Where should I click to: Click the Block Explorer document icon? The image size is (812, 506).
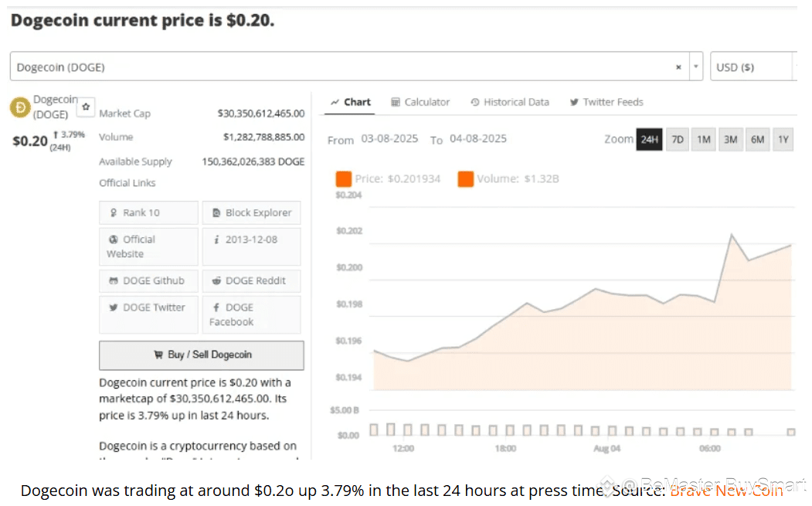(216, 213)
